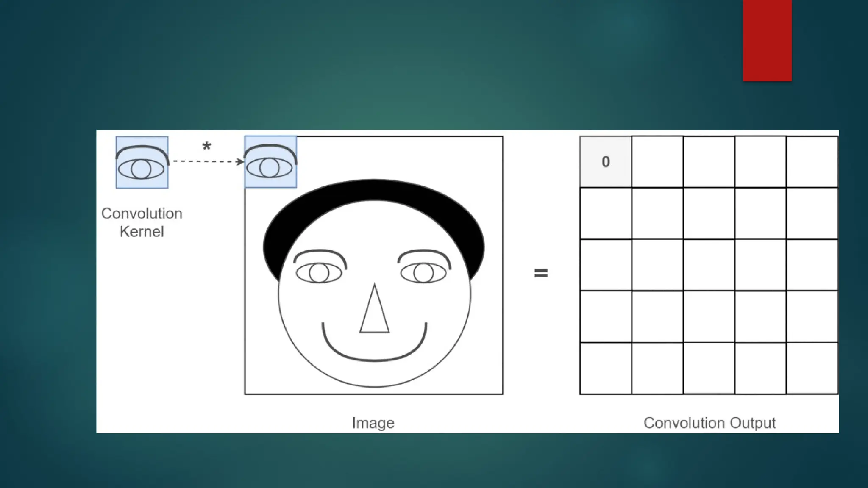Select the bottom-right cell of output grid
868x488 pixels.
[x=812, y=368]
